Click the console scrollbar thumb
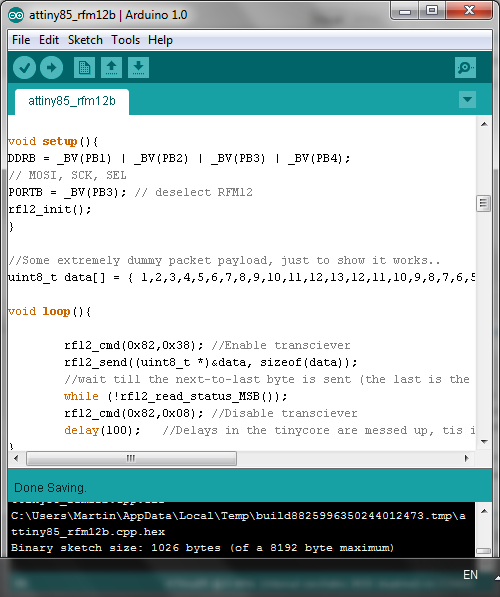Screen dimensions: 500x597 [484, 551]
